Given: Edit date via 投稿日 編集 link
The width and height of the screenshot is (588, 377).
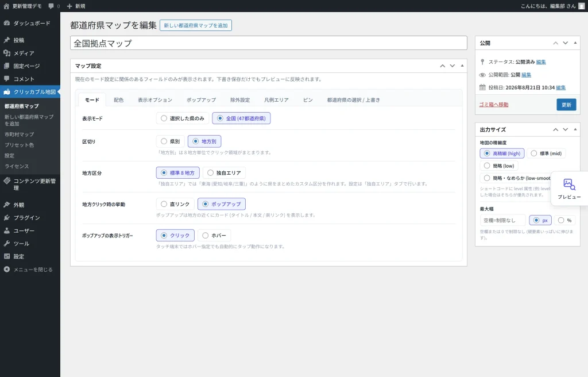Looking at the screenshot, I should click(560, 87).
